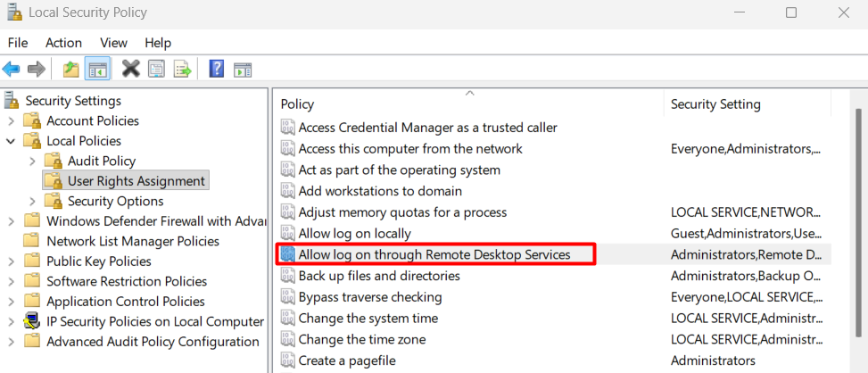Toggle the Show/Hide Console Tree icon
The height and width of the screenshot is (373, 868).
(x=97, y=70)
